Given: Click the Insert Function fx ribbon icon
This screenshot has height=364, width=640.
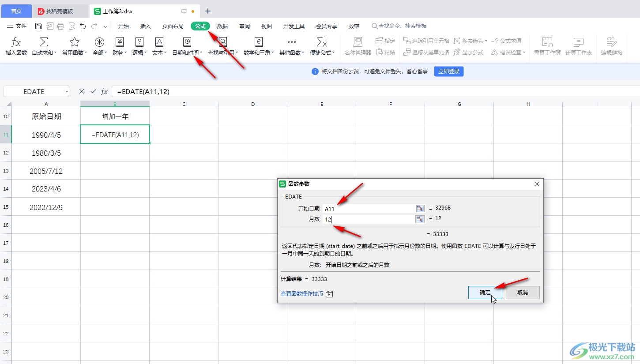Looking at the screenshot, I should (16, 42).
